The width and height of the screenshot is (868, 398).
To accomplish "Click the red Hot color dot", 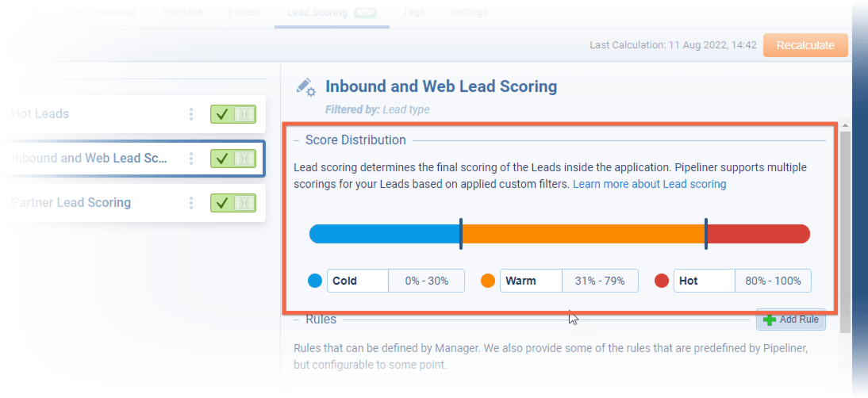I will 662,281.
